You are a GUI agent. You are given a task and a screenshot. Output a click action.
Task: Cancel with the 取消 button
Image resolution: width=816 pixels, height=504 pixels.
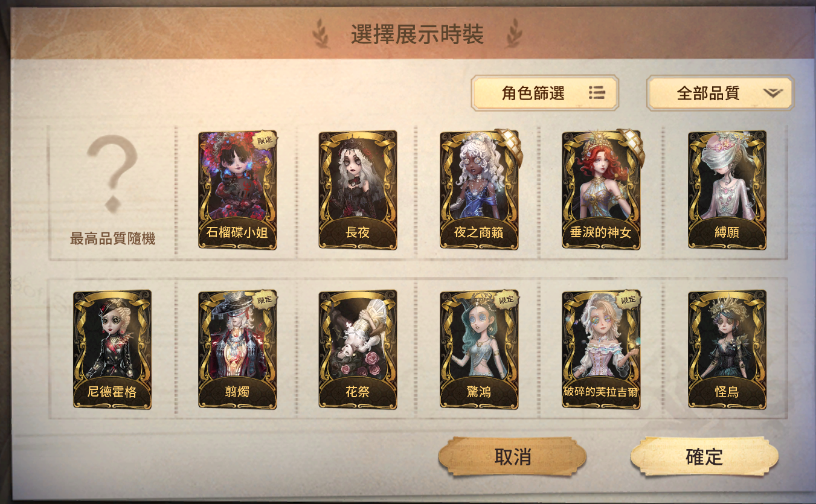(512, 457)
